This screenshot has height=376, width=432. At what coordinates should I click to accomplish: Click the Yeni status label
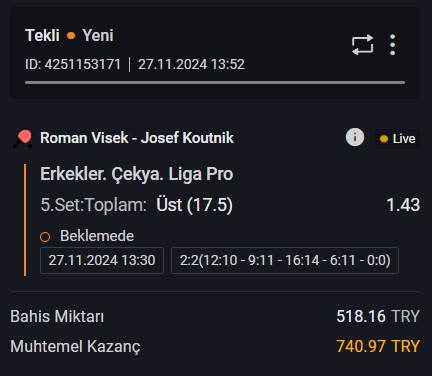98,35
